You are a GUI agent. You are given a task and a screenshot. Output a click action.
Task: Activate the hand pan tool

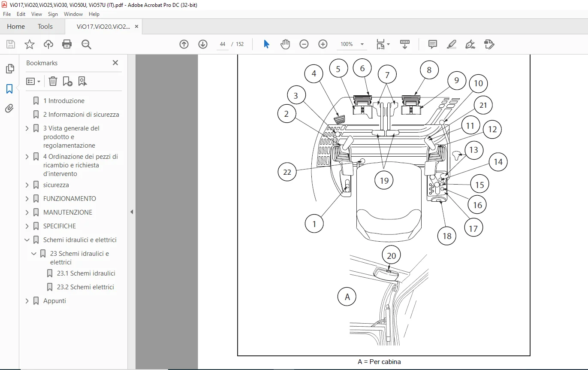point(285,44)
